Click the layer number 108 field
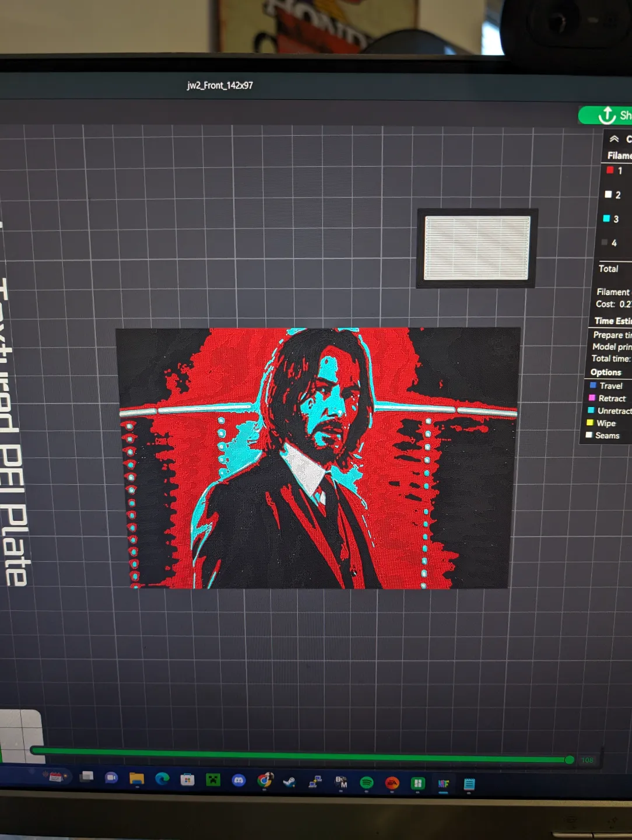Viewport: 632px width, 840px height. pyautogui.click(x=587, y=760)
